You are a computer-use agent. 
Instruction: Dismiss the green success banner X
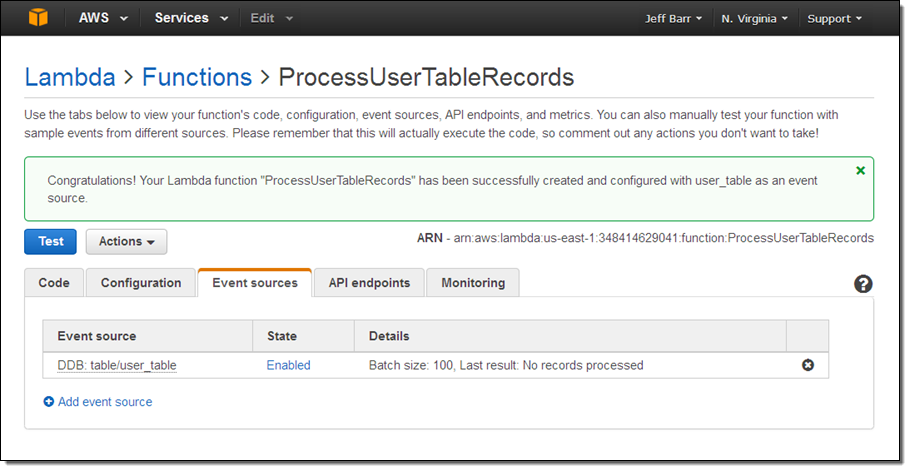pos(860,171)
